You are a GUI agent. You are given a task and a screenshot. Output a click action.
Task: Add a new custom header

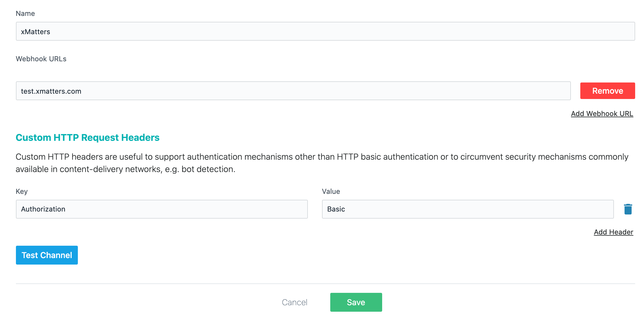[x=613, y=232]
